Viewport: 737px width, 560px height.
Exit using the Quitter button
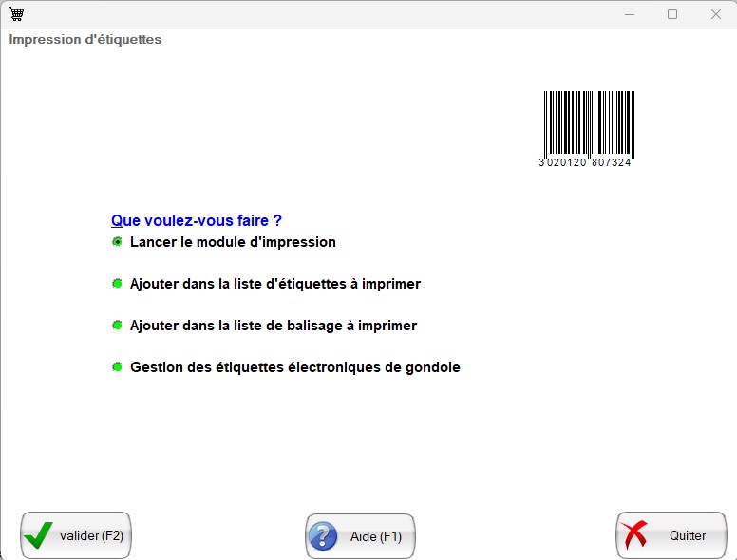click(672, 536)
